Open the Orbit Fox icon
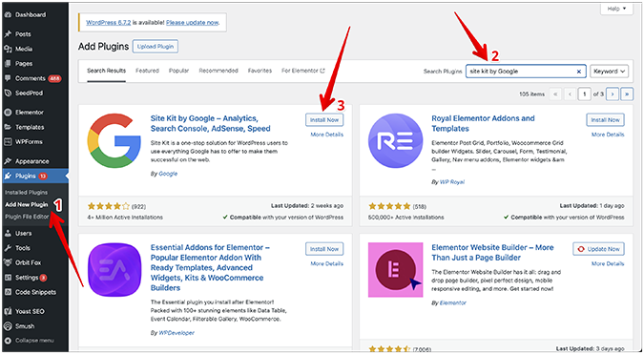The image size is (644, 354). coord(7,262)
